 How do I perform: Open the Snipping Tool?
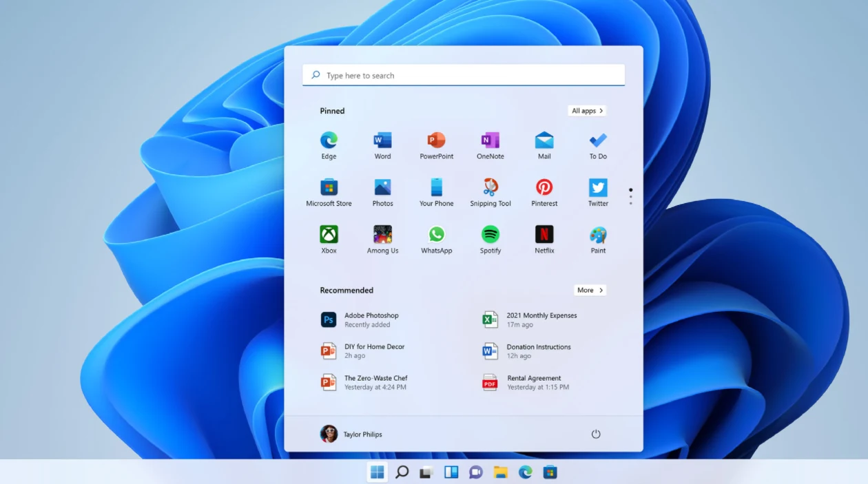pyautogui.click(x=490, y=187)
